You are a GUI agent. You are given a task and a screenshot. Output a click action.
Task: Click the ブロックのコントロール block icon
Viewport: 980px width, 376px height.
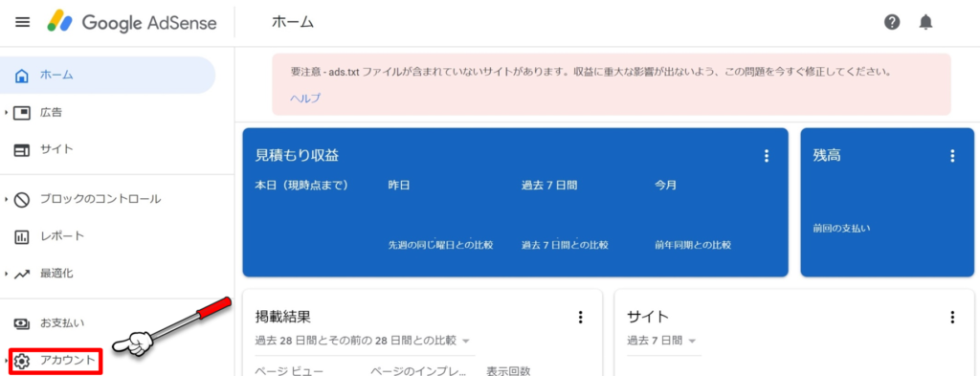[x=22, y=200]
